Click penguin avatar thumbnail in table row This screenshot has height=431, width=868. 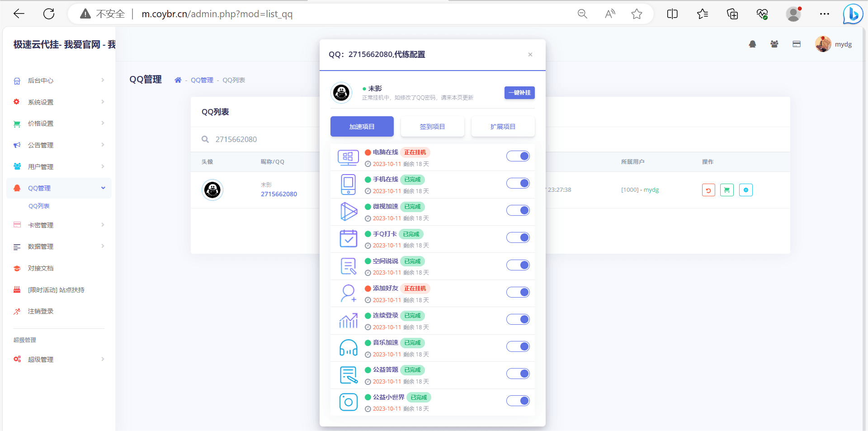click(212, 190)
